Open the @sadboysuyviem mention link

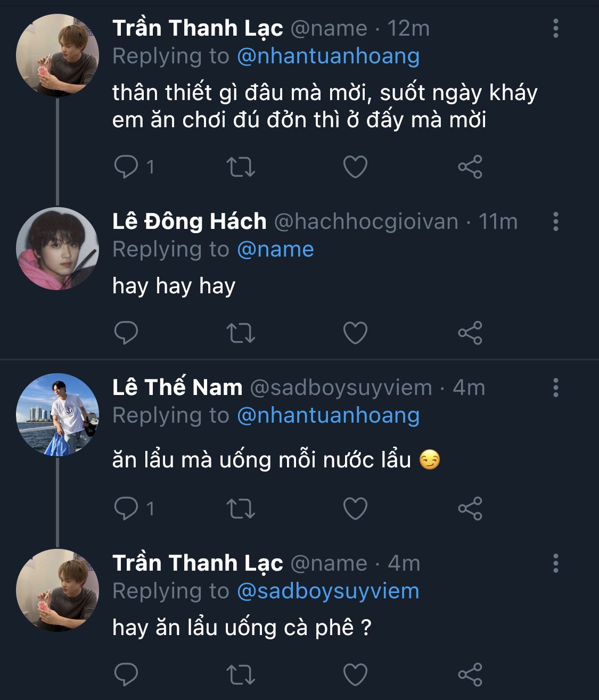328,591
